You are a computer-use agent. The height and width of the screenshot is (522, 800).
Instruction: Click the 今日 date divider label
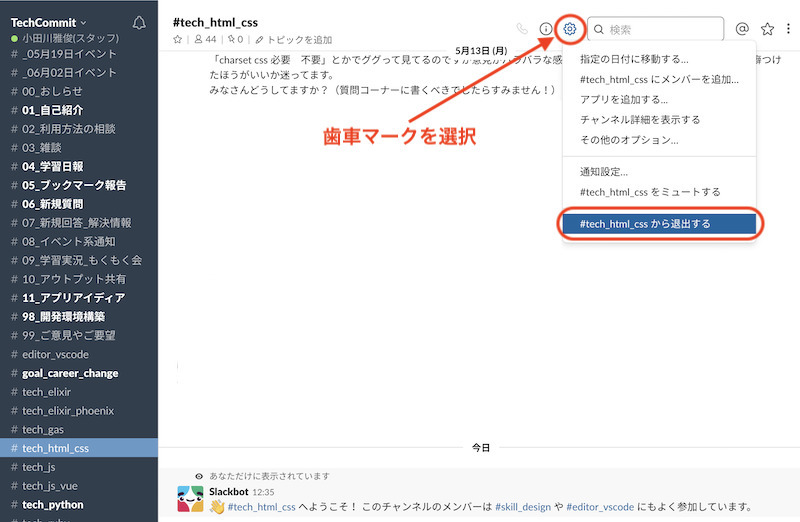tap(481, 448)
